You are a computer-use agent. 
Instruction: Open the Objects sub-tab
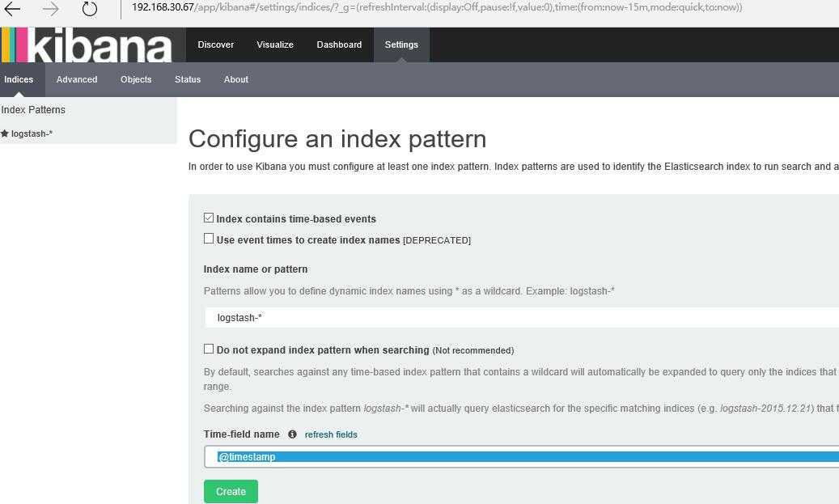coord(136,79)
